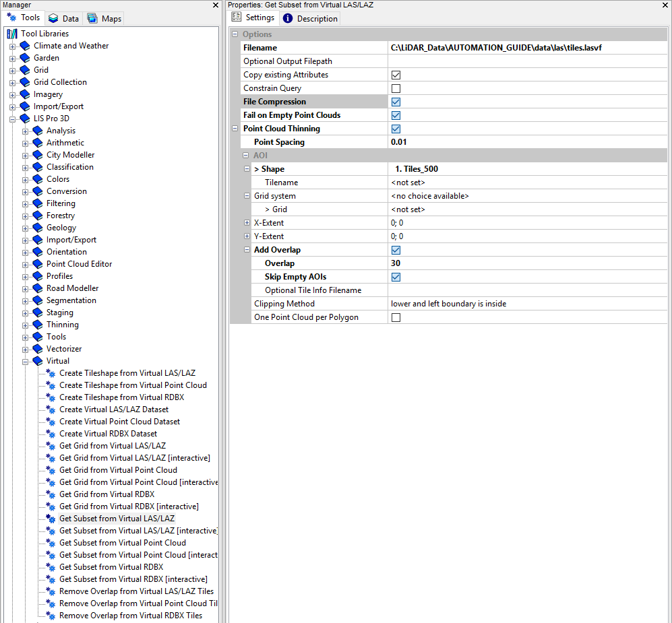Click the Optional Output Filepath field
Viewport: 672px width, 623px height.
click(528, 61)
